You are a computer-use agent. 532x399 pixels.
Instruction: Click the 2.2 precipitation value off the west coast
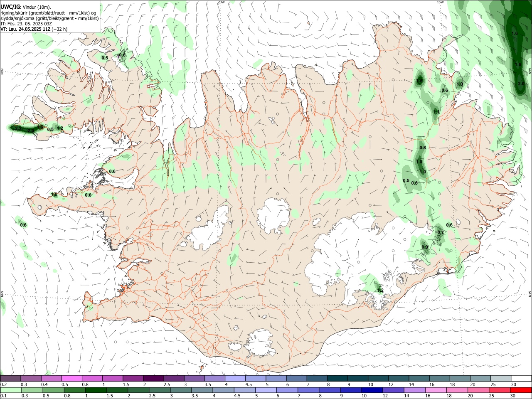[x=18, y=128]
